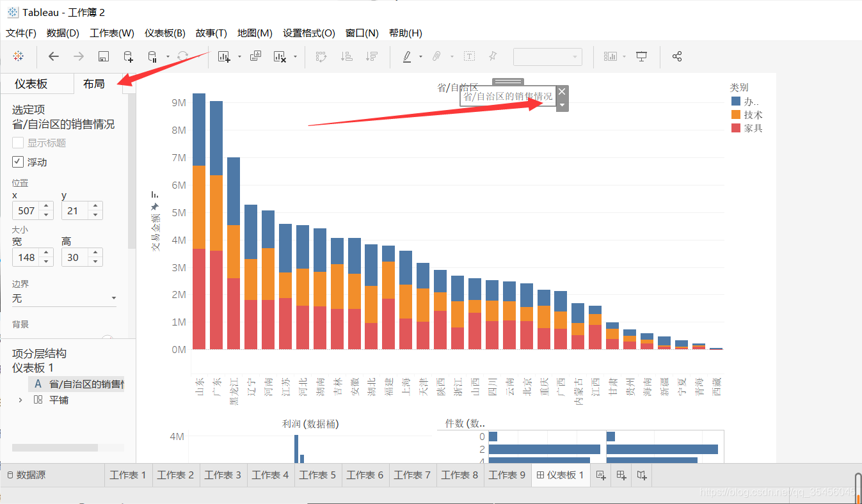862x504 pixels.
Task: Click the orange 技术 legend color swatch
Action: coord(735,114)
